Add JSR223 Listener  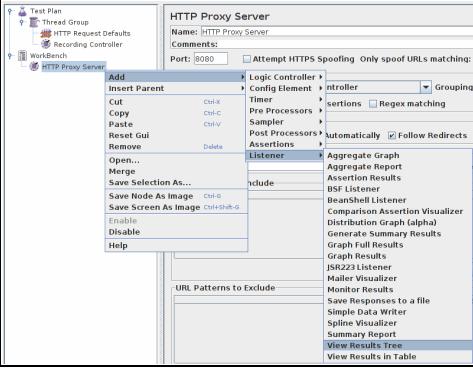click(x=398, y=267)
